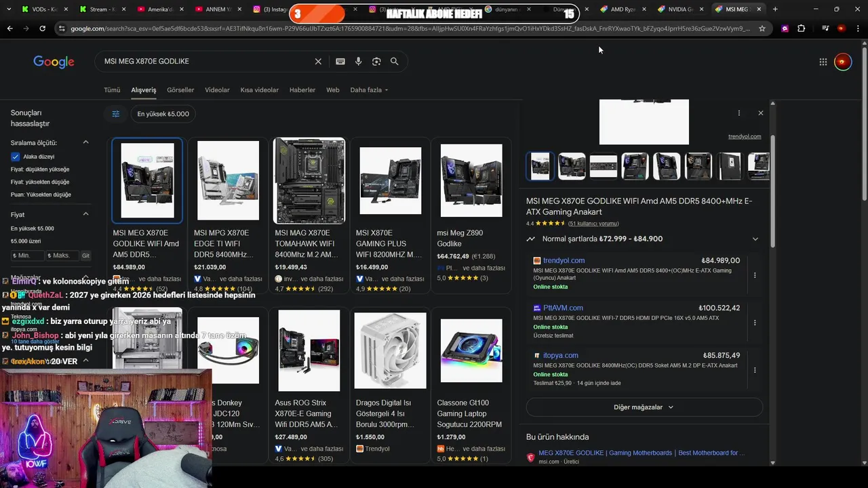Sort by Puan: Yüksekten düşüğe

click(41, 195)
